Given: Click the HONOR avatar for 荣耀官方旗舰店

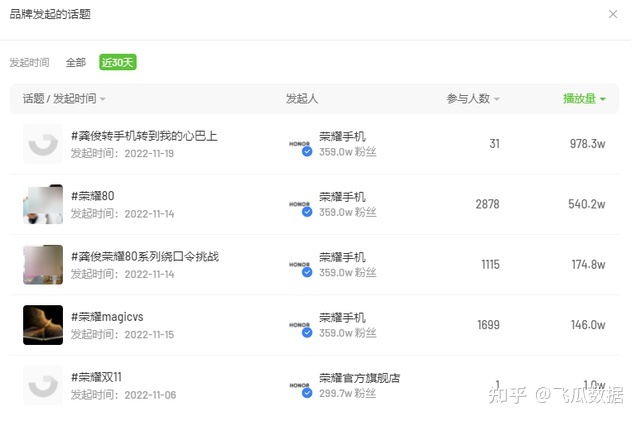Looking at the screenshot, I should (x=300, y=385).
